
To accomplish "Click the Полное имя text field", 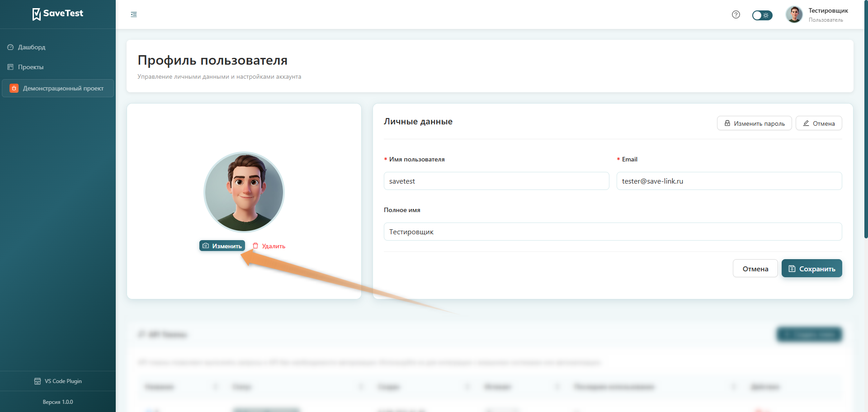I will pos(613,232).
